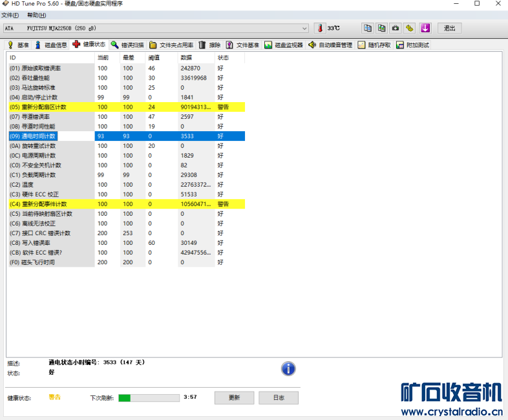Select the (C7) 接口 CRC 错误计数 row
508x420 pixels.
click(127, 233)
